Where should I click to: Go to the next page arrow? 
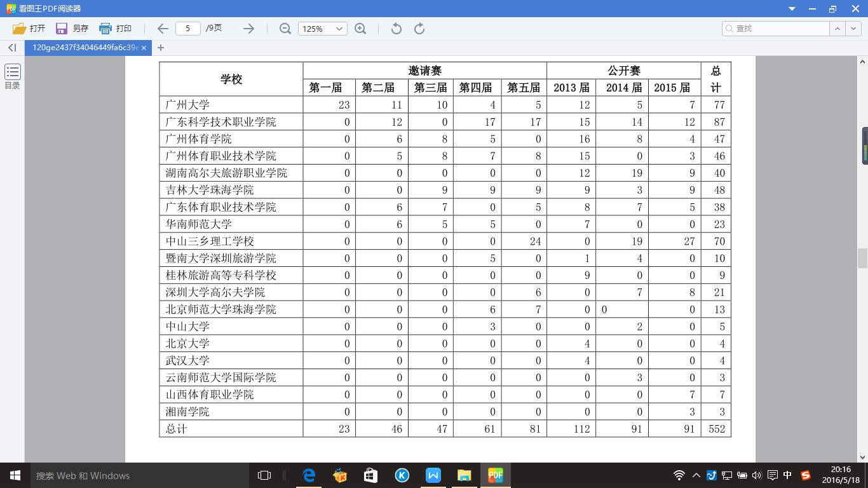click(248, 29)
